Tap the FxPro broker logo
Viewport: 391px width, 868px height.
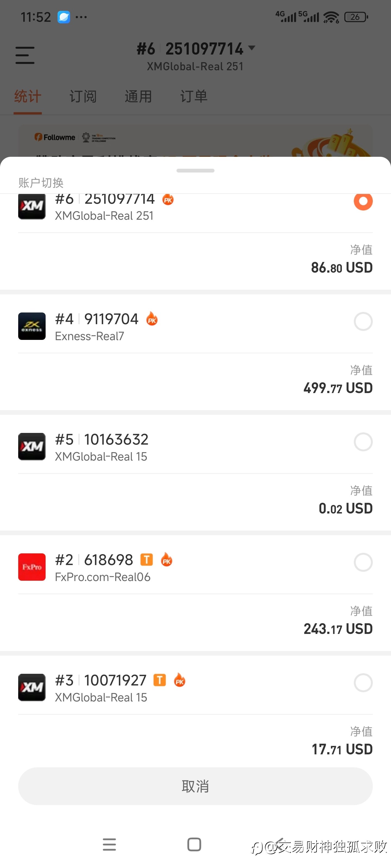[x=32, y=567]
